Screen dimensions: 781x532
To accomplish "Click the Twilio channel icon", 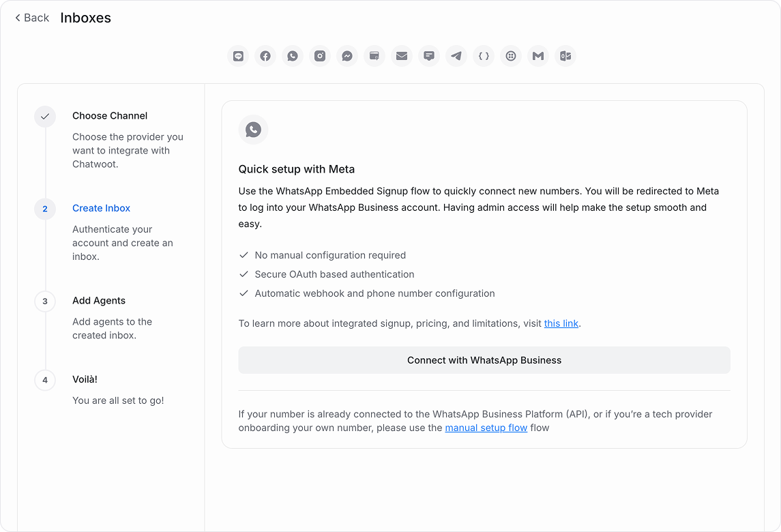I will coord(511,56).
